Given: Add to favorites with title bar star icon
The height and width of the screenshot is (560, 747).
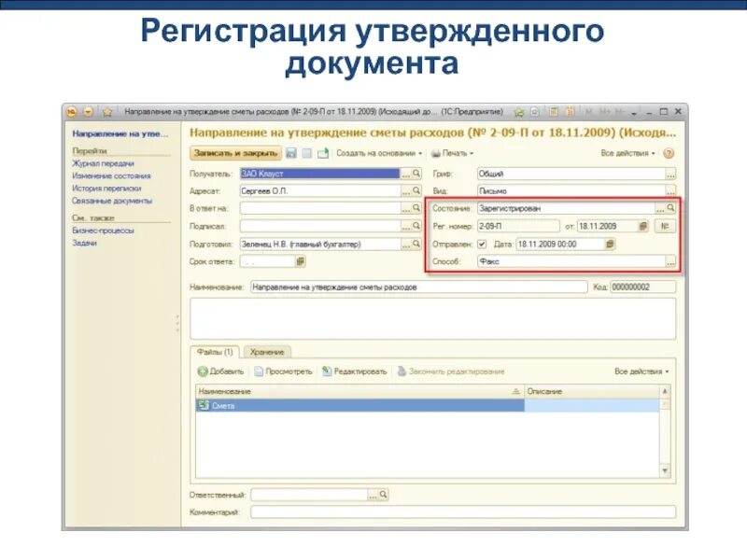Looking at the screenshot, I should pos(107,112).
